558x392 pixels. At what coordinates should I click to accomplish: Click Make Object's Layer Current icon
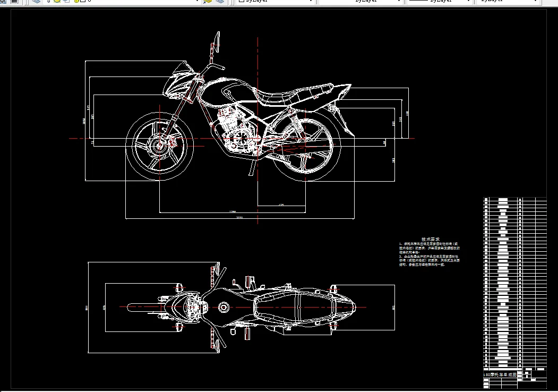click(208, 1)
